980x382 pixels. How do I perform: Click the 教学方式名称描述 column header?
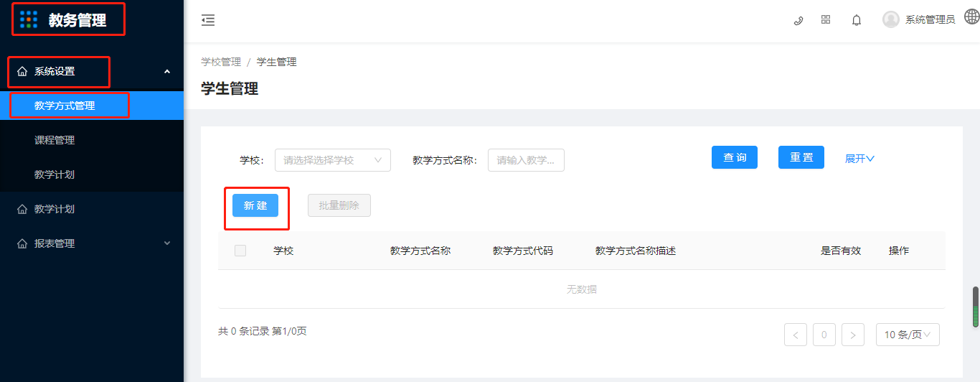click(x=636, y=251)
